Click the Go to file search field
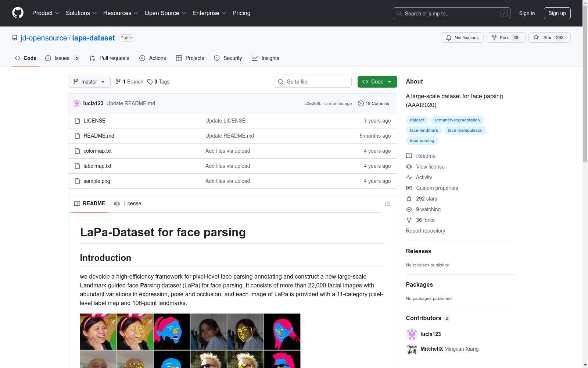The width and height of the screenshot is (588, 368). tap(312, 82)
